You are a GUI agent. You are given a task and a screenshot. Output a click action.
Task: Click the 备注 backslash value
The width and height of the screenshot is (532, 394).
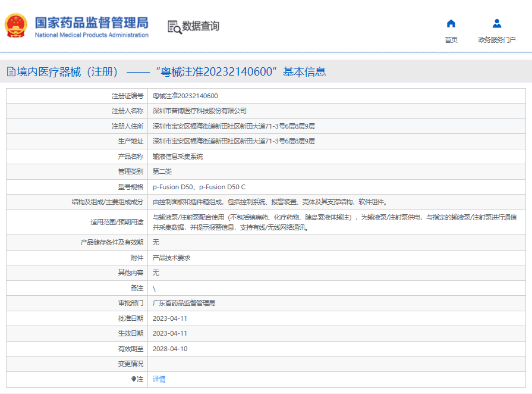154,289
